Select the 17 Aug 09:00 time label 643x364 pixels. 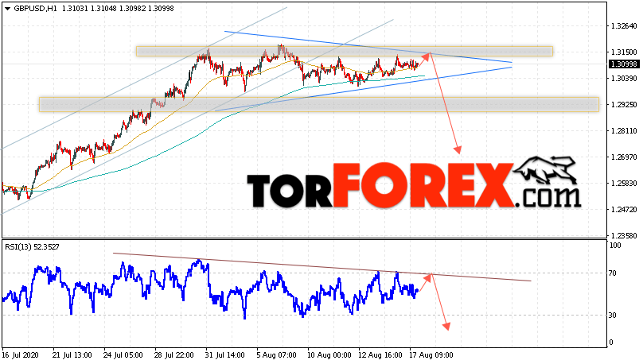431,355
